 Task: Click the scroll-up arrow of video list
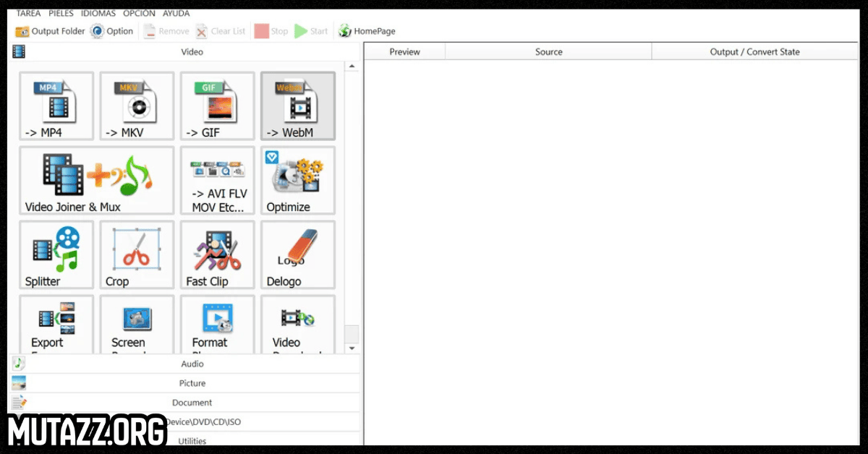352,67
